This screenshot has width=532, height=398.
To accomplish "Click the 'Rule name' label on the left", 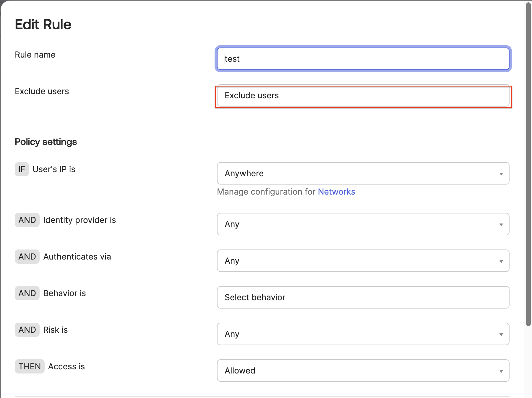I will (x=35, y=55).
